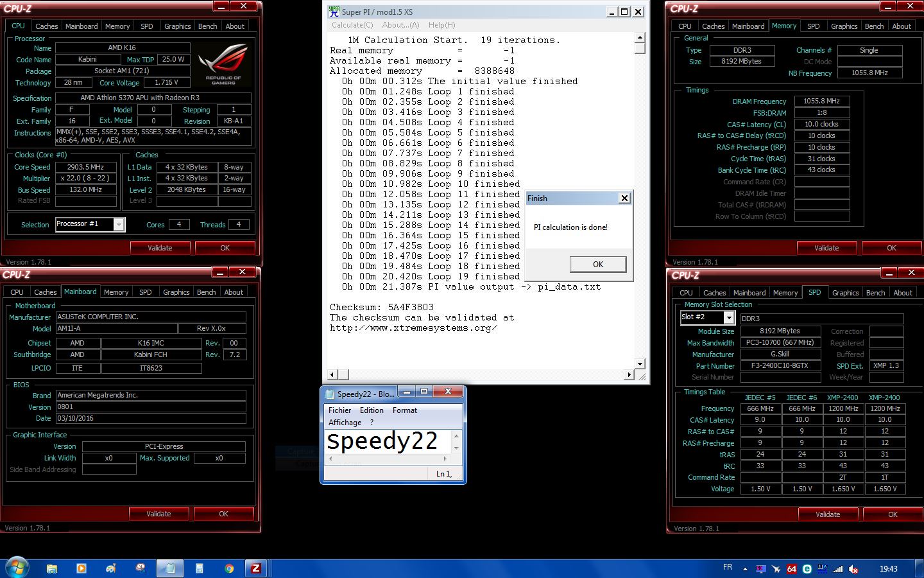Click the tray monitor icon showing 60
The image size is (924, 578).
[761, 569]
